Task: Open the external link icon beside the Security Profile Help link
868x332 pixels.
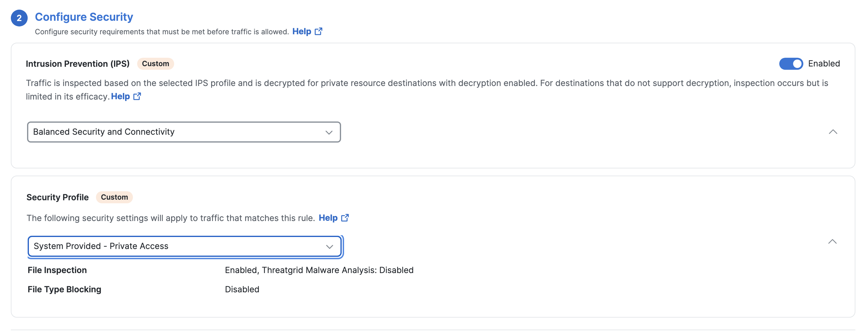Action: click(345, 218)
